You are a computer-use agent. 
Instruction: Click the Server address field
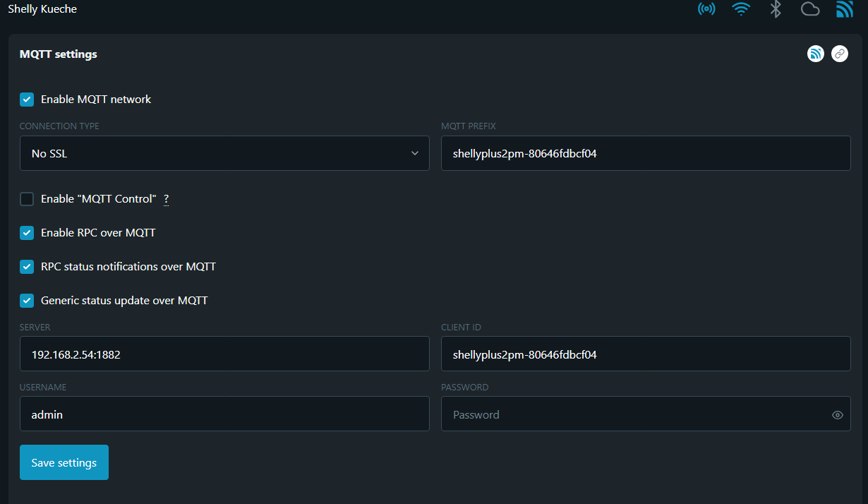(224, 354)
